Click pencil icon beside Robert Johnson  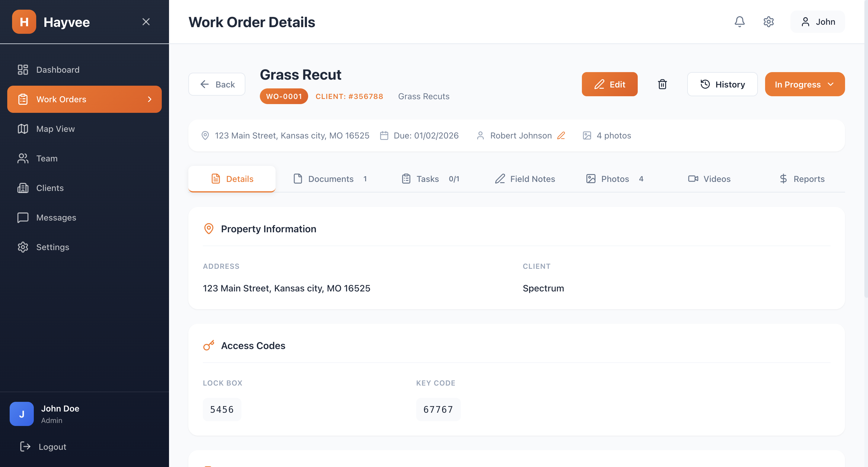(561, 135)
